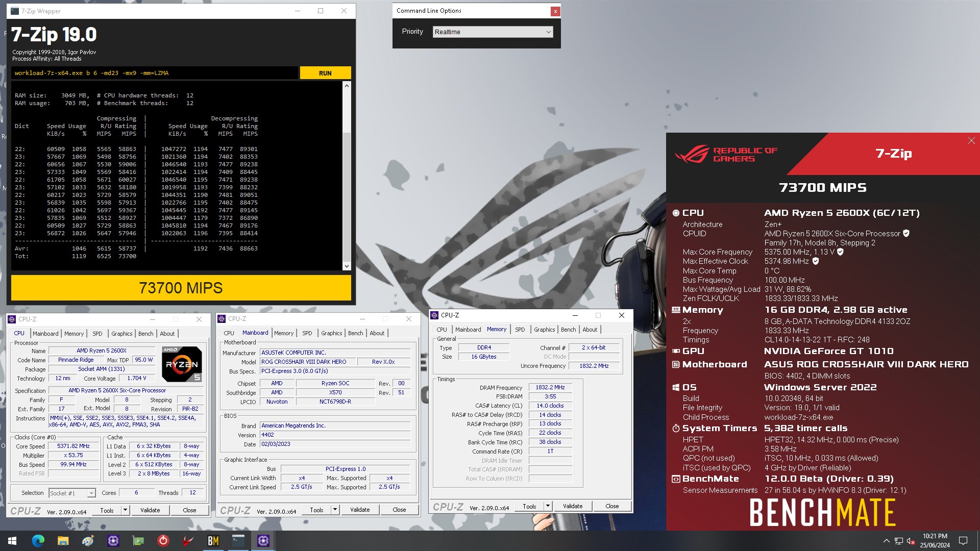The width and height of the screenshot is (980, 551).
Task: Click the red power button taskbar icon
Action: (163, 541)
